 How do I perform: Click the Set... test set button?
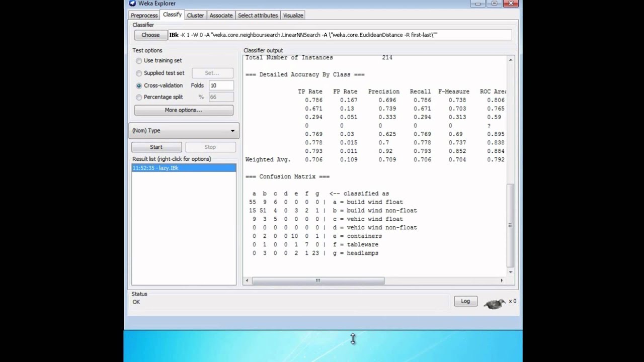click(x=212, y=73)
